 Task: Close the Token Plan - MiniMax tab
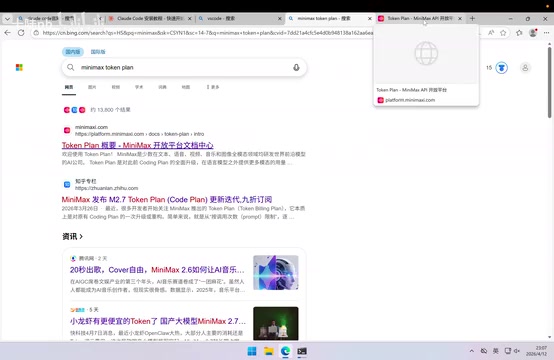pos(460,19)
